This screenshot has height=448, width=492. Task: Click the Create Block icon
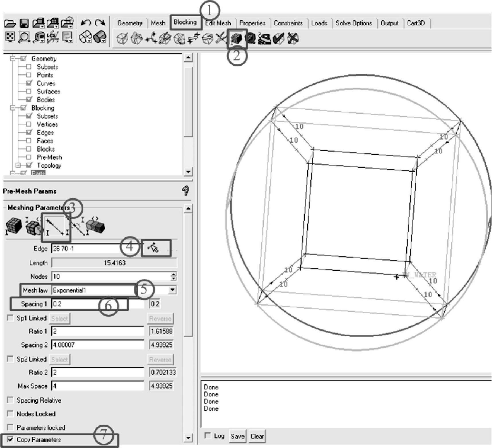click(x=122, y=38)
